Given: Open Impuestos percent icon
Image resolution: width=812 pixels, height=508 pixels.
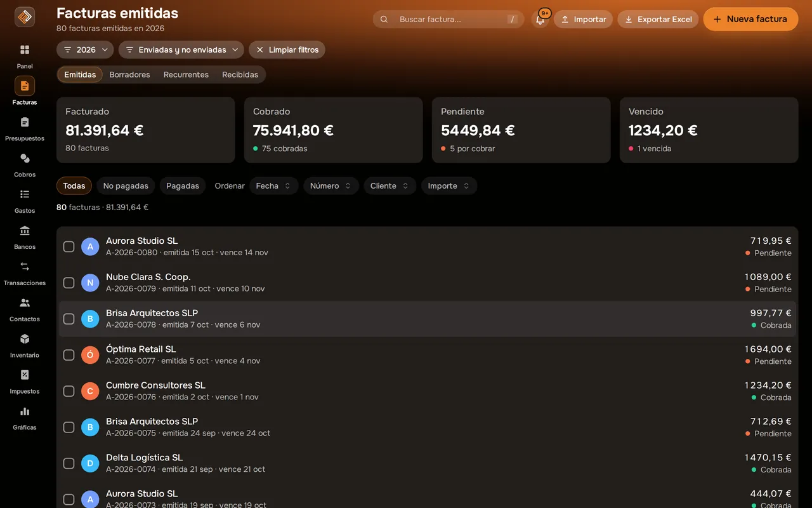Looking at the screenshot, I should pyautogui.click(x=25, y=375).
